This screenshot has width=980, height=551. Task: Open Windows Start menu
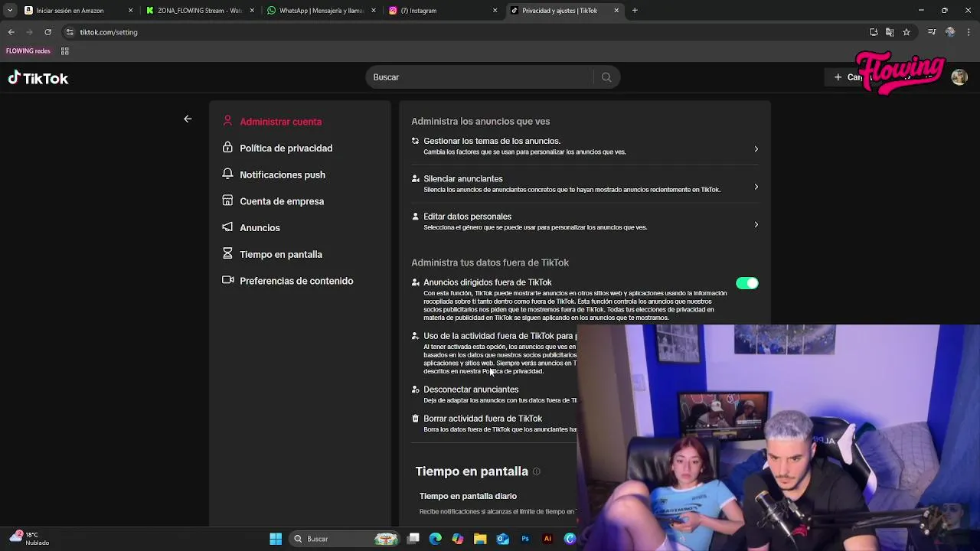pos(276,539)
